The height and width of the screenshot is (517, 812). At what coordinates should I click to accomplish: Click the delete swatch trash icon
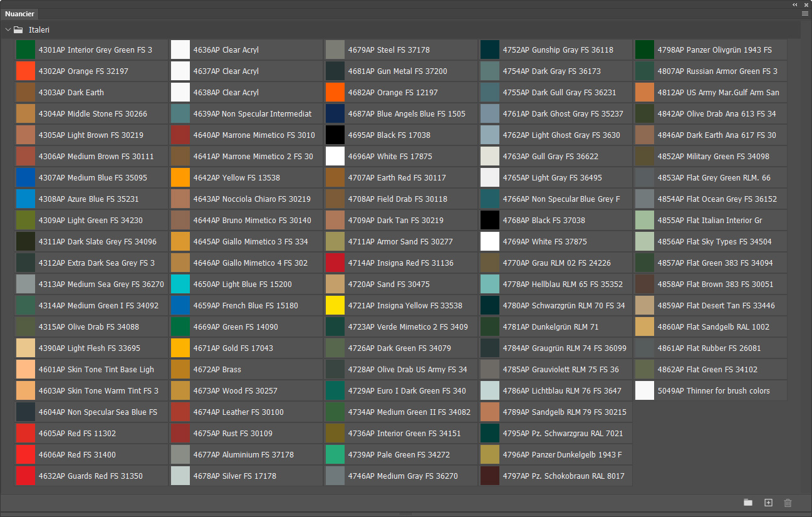tap(788, 503)
